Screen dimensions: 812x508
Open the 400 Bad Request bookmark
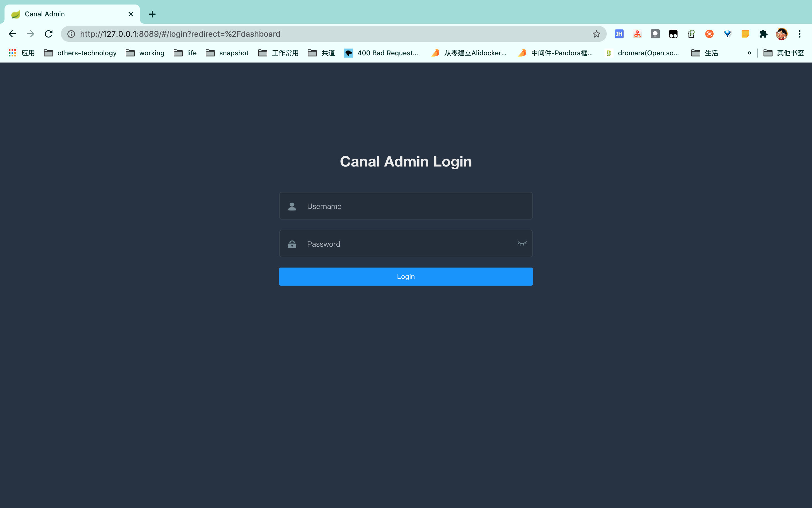click(381, 53)
